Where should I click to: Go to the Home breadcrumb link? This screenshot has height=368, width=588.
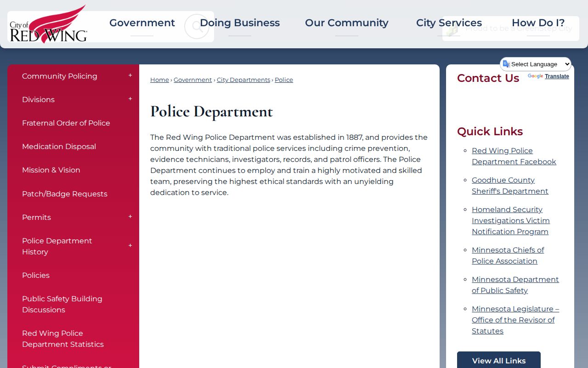pos(159,80)
